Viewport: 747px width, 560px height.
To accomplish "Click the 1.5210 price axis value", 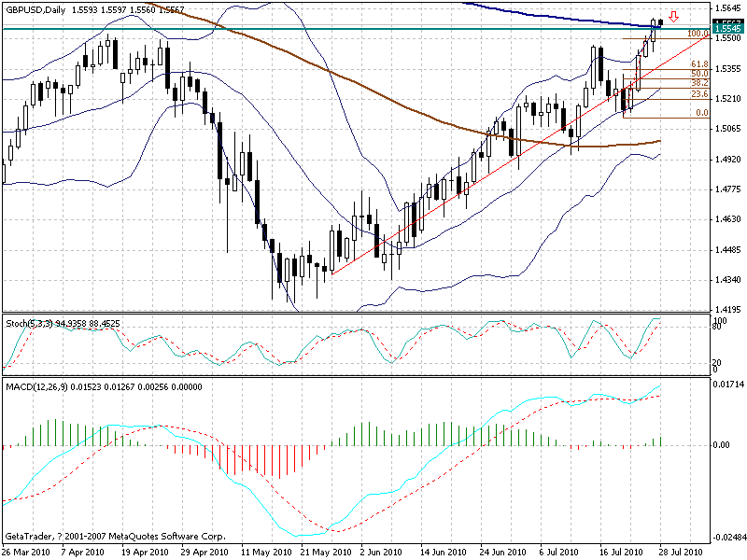I will [x=727, y=99].
